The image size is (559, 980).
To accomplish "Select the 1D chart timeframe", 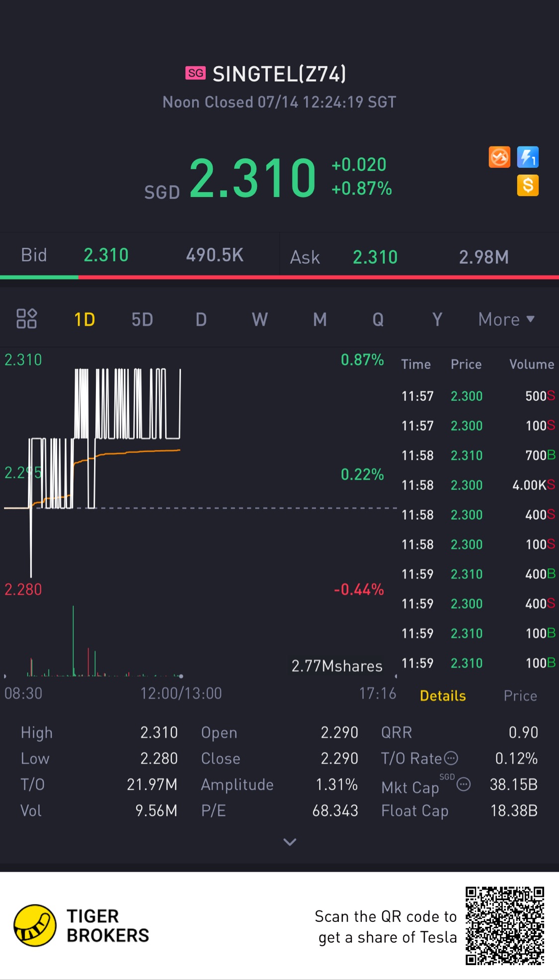I will [84, 319].
